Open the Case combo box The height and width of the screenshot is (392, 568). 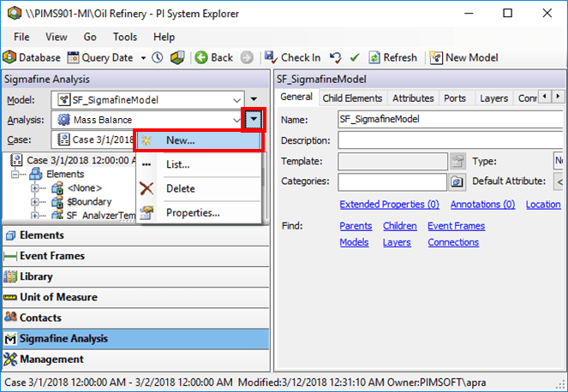tap(93, 140)
